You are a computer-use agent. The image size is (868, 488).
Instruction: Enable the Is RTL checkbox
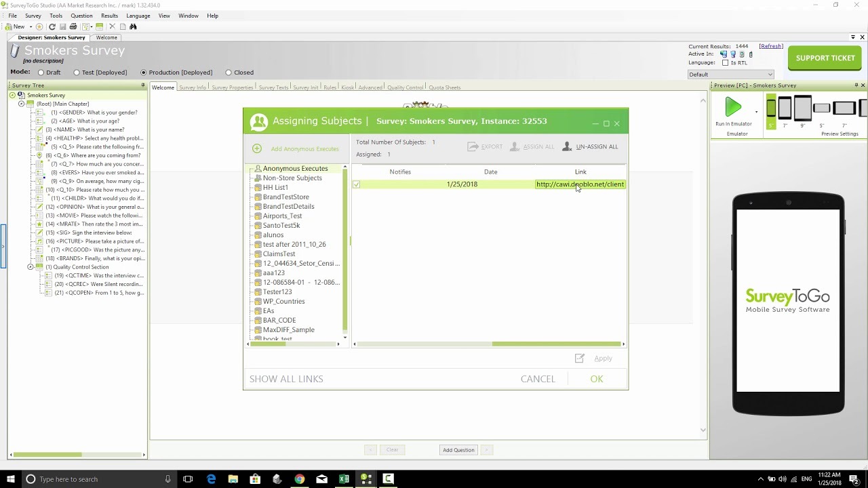[725, 63]
